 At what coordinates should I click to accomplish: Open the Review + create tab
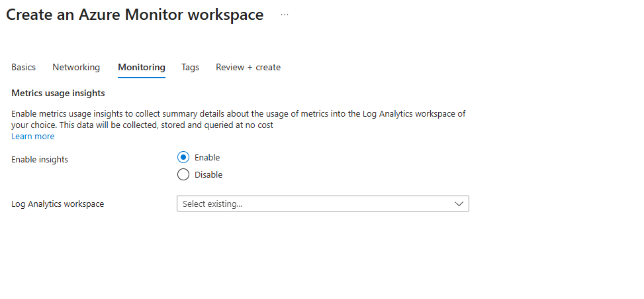(x=248, y=67)
